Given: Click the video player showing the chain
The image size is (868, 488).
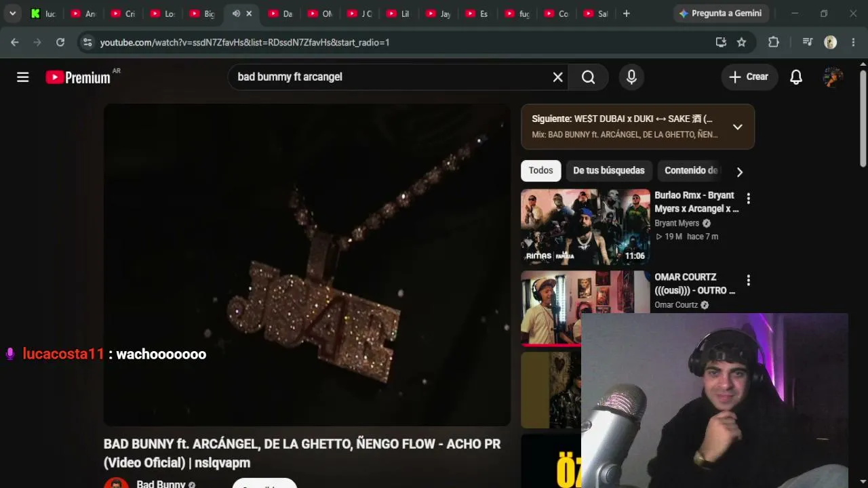Looking at the screenshot, I should pyautogui.click(x=307, y=265).
